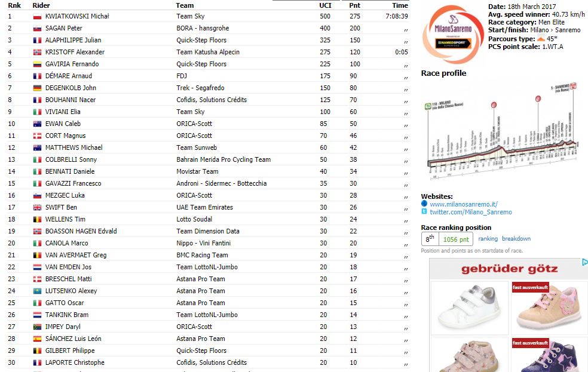The height and width of the screenshot is (372, 588).
Task: Click the Kazakhstan flag beside Lutsenko Alexey
Action: coord(37,291)
